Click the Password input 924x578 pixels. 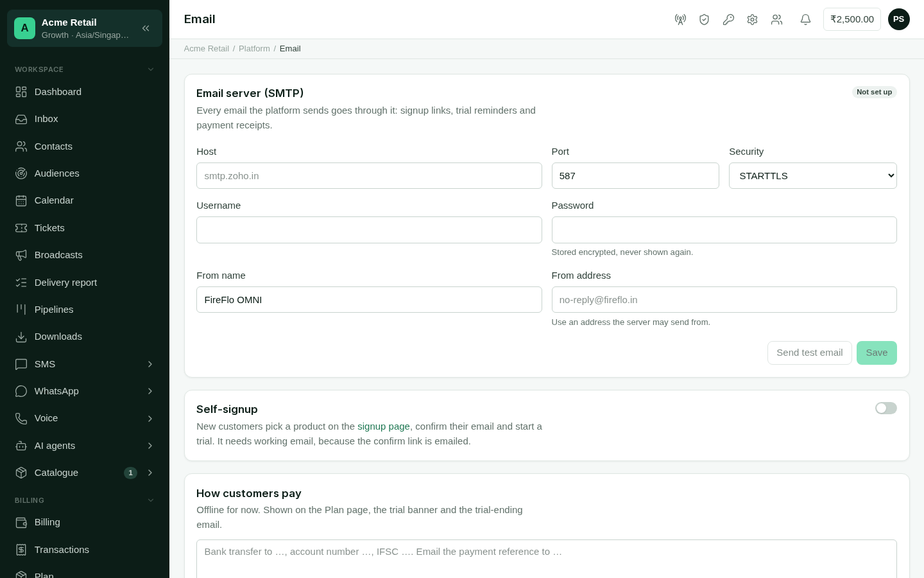[x=724, y=230]
